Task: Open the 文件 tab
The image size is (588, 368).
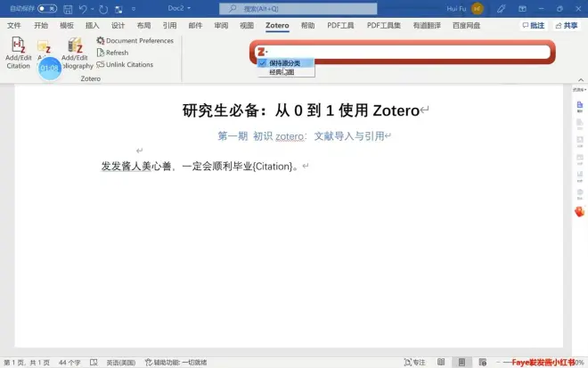Action: 14,26
